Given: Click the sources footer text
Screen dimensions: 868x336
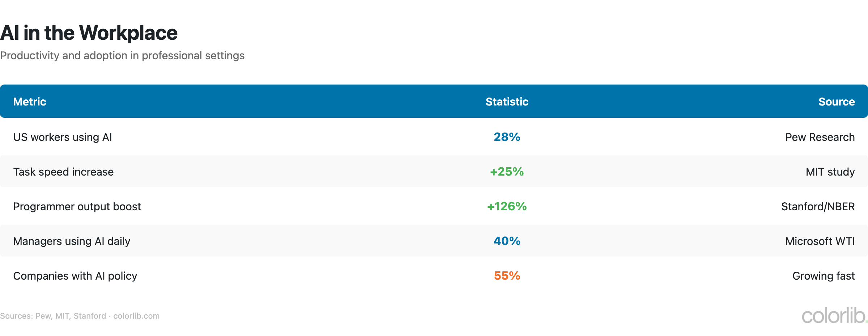Looking at the screenshot, I should (80, 316).
